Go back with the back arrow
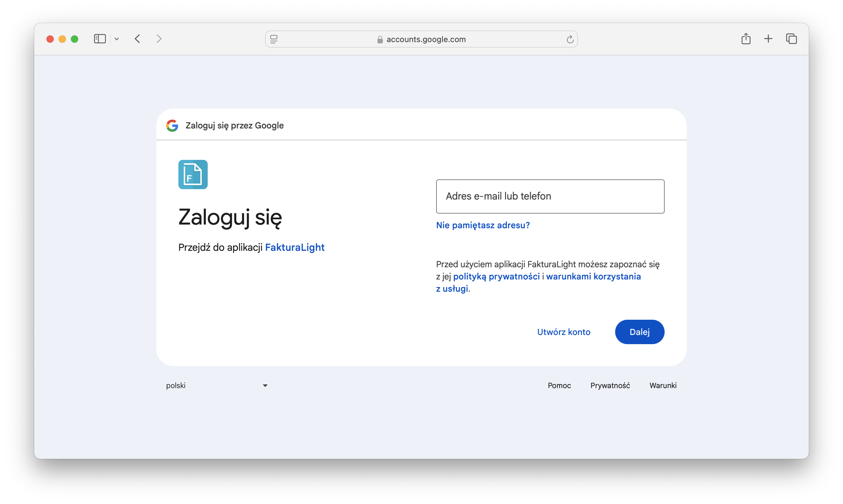Viewport: 843px width, 504px height. [x=137, y=39]
